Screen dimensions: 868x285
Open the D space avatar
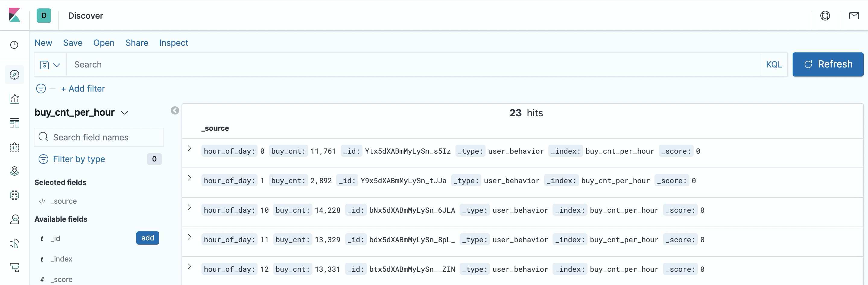pyautogui.click(x=44, y=15)
